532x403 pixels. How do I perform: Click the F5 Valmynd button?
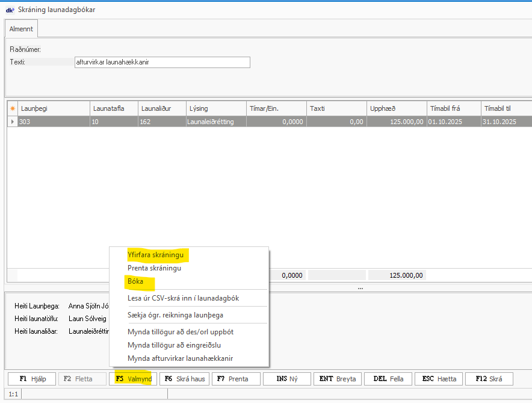tap(134, 379)
